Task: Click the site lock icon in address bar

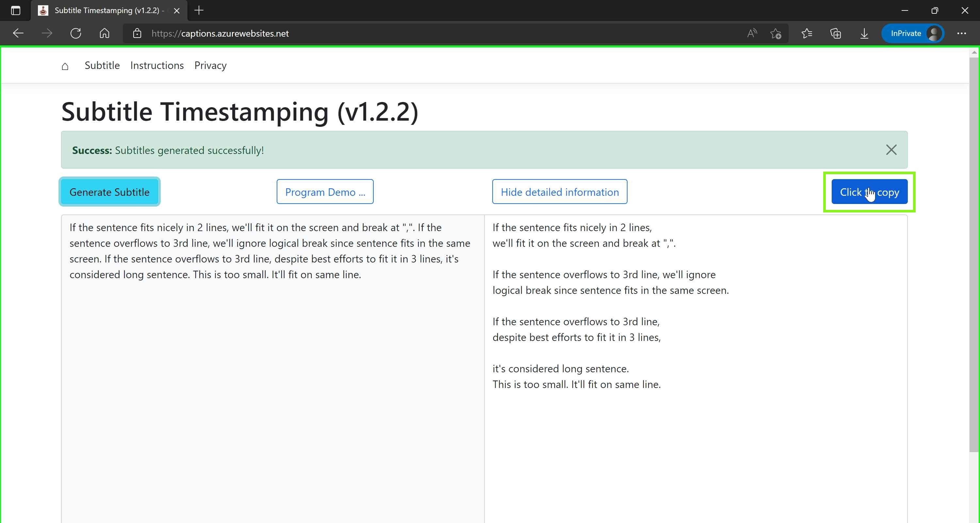Action: [x=137, y=33]
